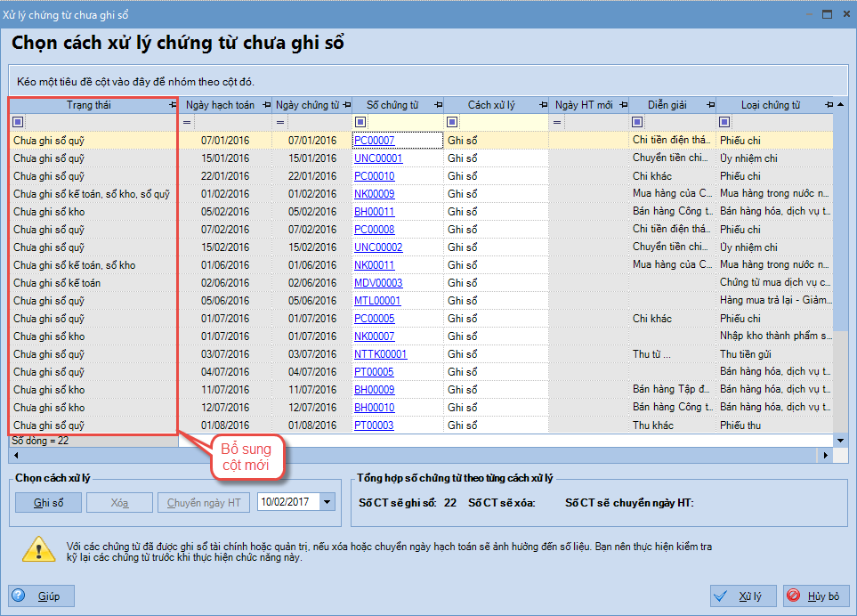Open voucher link UNC00002
The width and height of the screenshot is (857, 616).
point(378,247)
